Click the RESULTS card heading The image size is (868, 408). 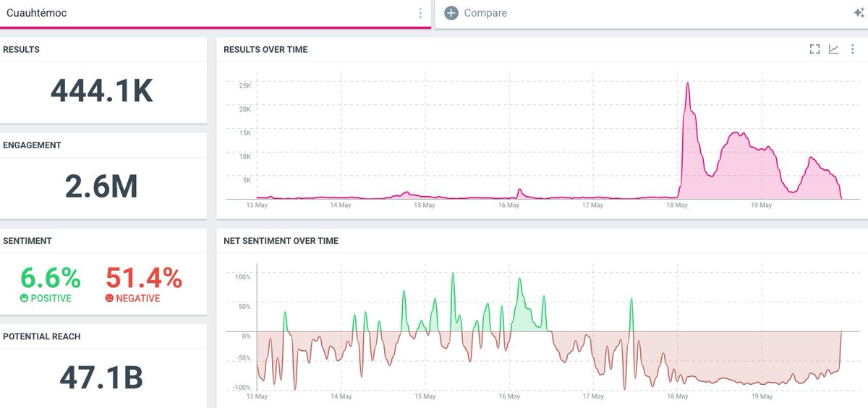point(22,50)
